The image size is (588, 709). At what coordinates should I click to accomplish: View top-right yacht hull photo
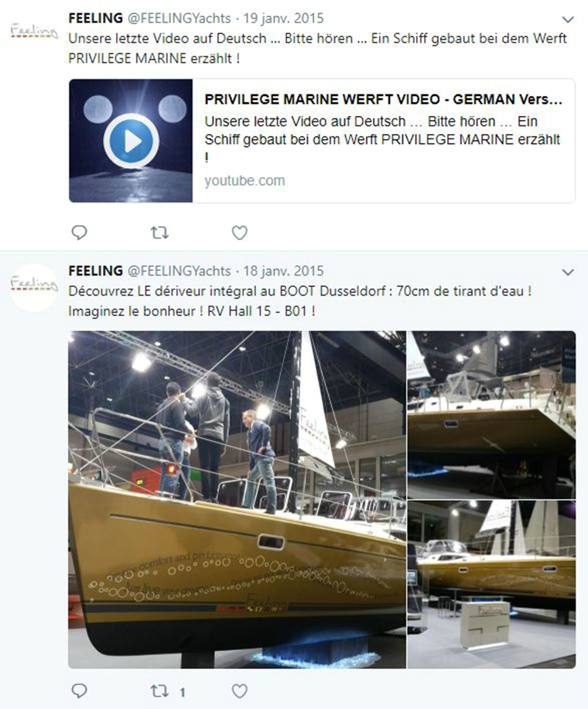click(x=492, y=415)
